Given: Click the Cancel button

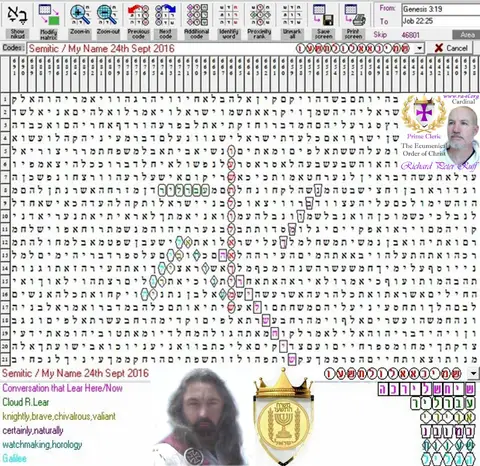Looking at the screenshot, I should point(450,48).
